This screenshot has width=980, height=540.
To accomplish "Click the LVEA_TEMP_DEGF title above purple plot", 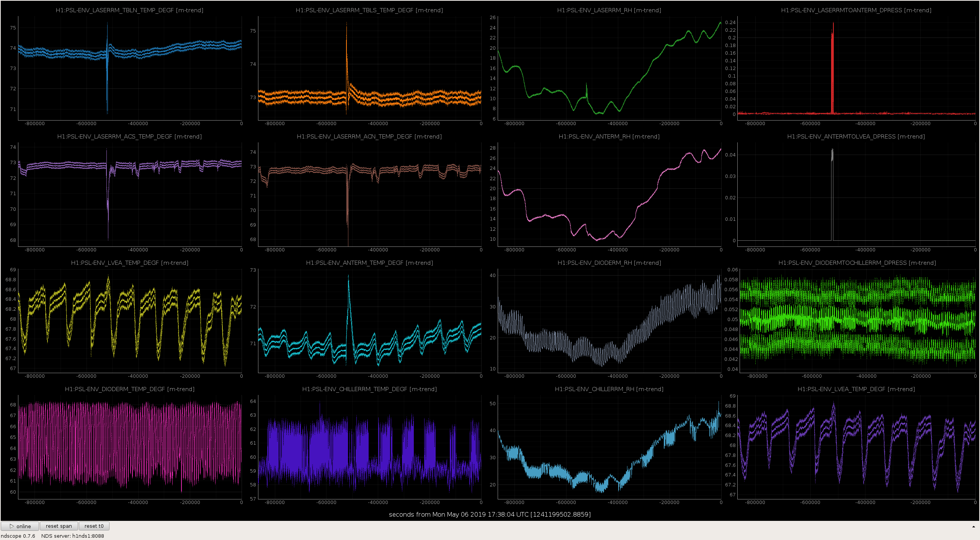I will [856, 389].
